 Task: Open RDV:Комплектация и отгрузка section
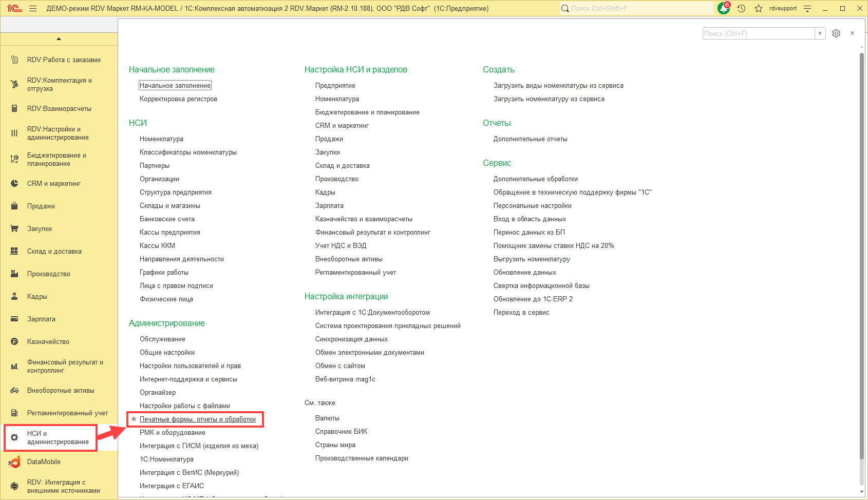coord(59,85)
